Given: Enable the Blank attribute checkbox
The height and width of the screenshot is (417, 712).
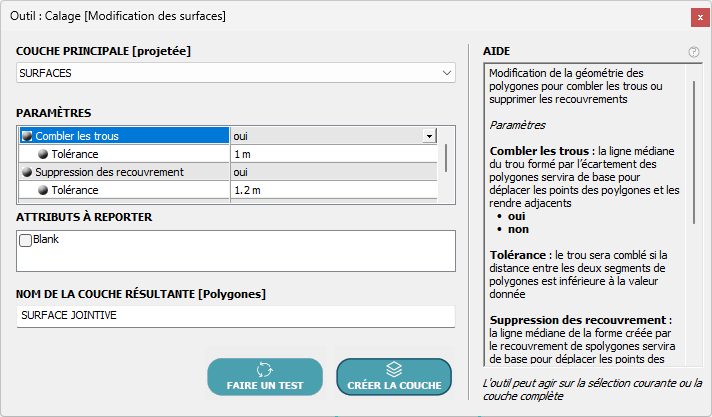Looking at the screenshot, I should coord(26,241).
